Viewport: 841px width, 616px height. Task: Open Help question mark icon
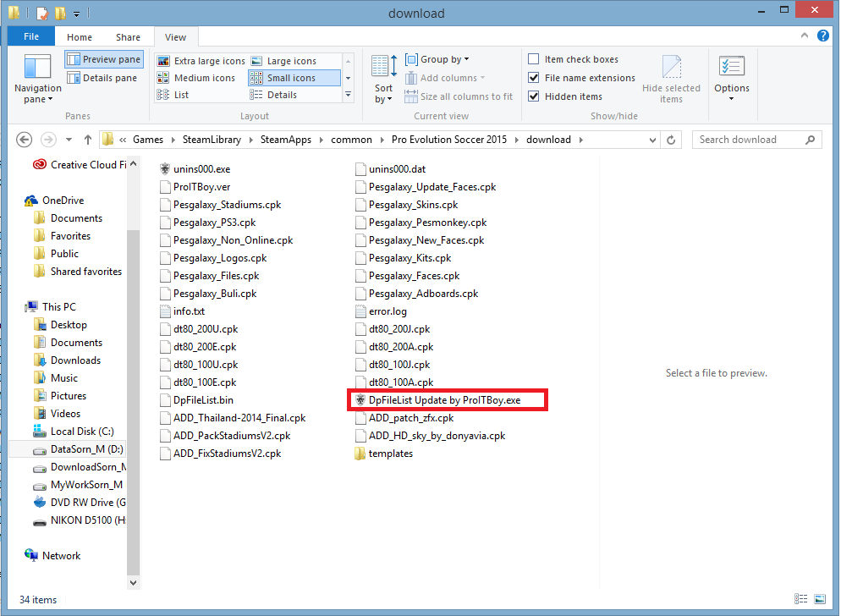pos(823,36)
